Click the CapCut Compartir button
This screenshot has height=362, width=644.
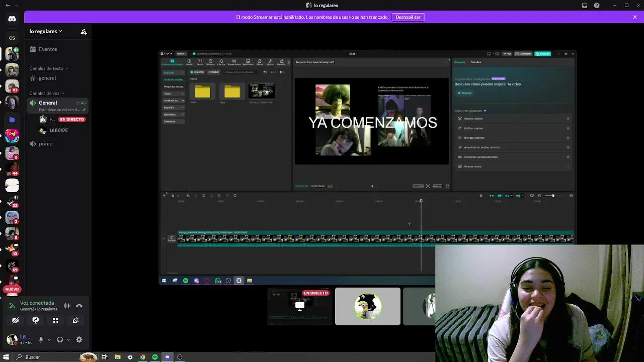[x=523, y=54]
